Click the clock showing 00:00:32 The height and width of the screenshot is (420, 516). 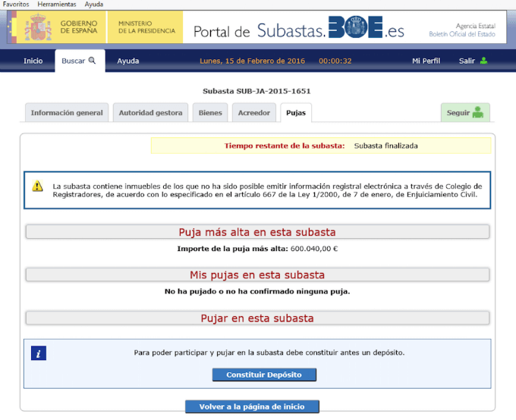tap(335, 61)
